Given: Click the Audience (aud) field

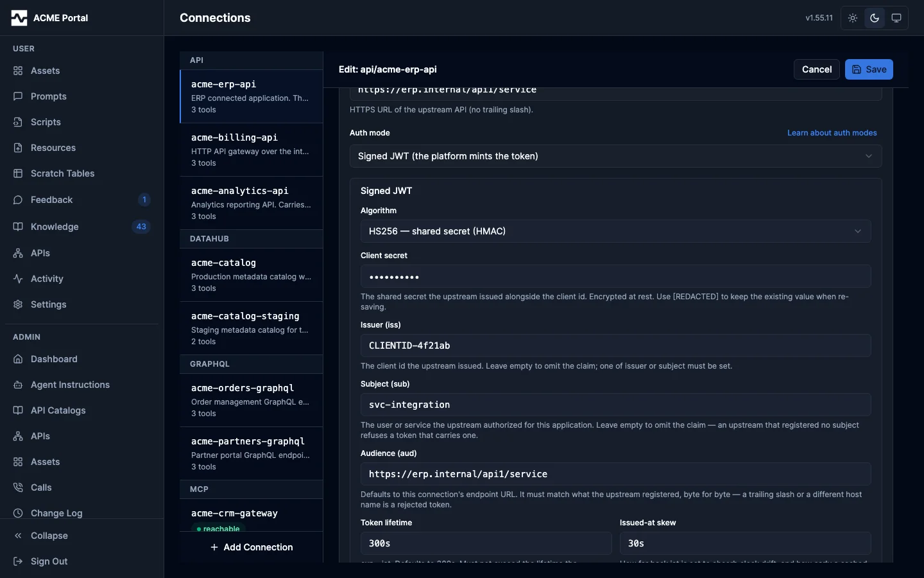Looking at the screenshot, I should point(616,474).
